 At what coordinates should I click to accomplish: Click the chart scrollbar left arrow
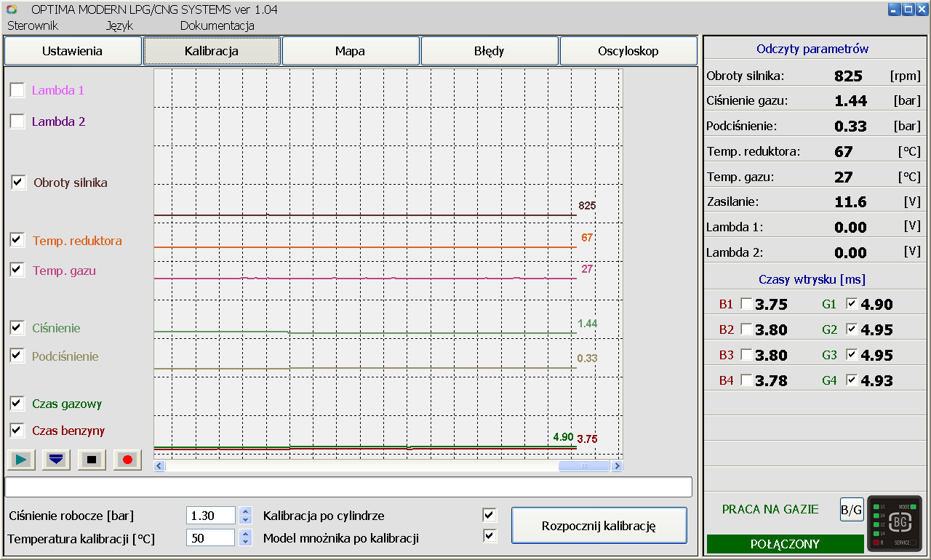pyautogui.click(x=159, y=466)
